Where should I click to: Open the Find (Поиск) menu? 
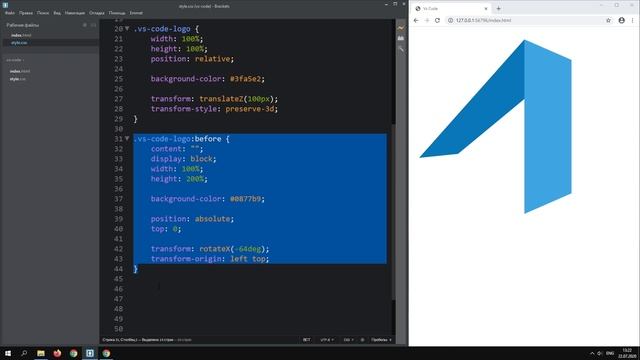click(x=43, y=13)
